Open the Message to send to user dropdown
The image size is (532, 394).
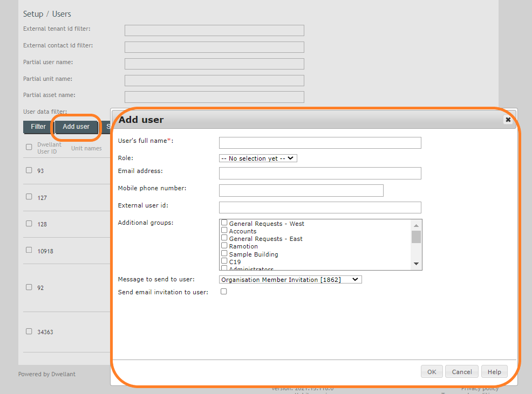[x=290, y=279]
